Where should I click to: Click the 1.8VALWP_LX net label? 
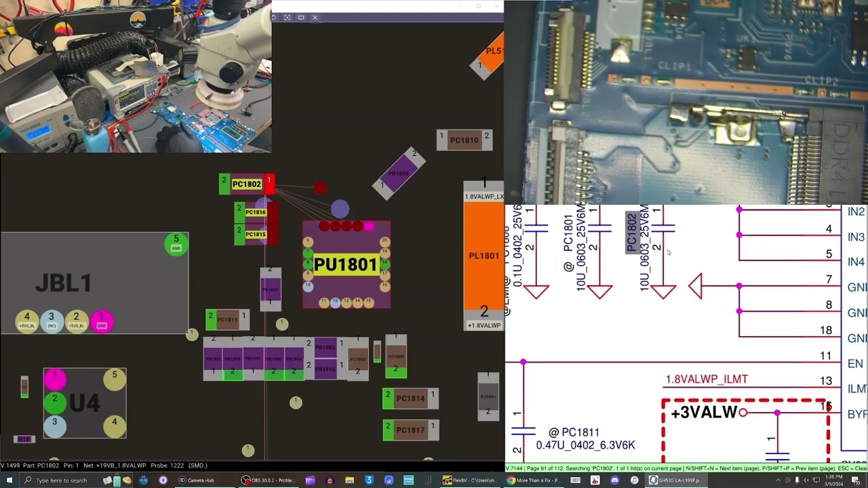(484, 197)
